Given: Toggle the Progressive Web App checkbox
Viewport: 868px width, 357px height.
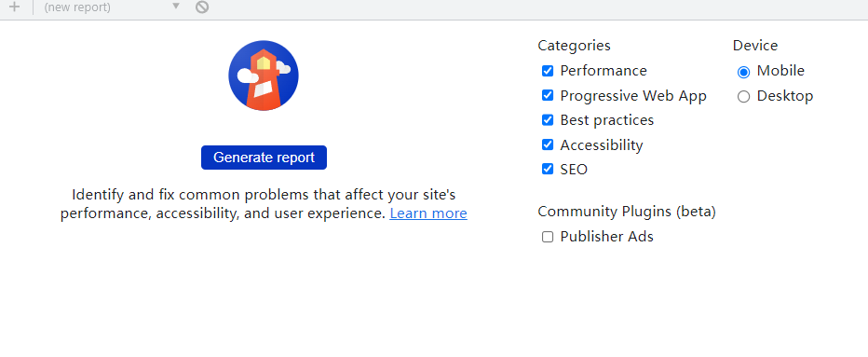Looking at the screenshot, I should pos(548,95).
